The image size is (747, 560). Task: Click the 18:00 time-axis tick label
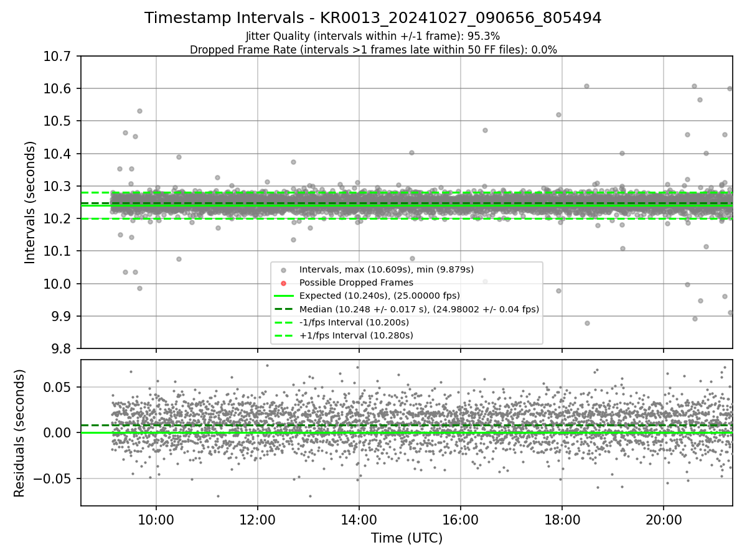coord(561,520)
